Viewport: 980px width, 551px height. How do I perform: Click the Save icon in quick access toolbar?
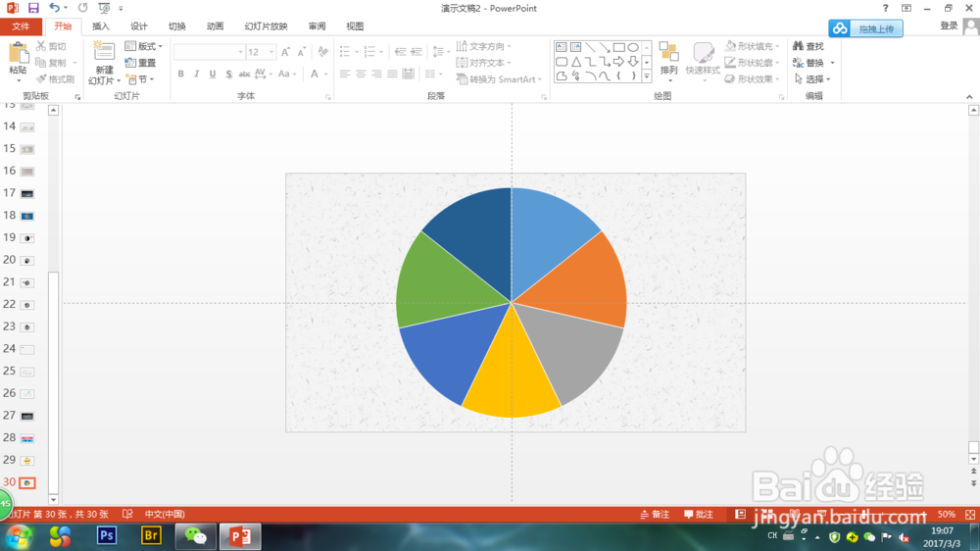tap(33, 8)
